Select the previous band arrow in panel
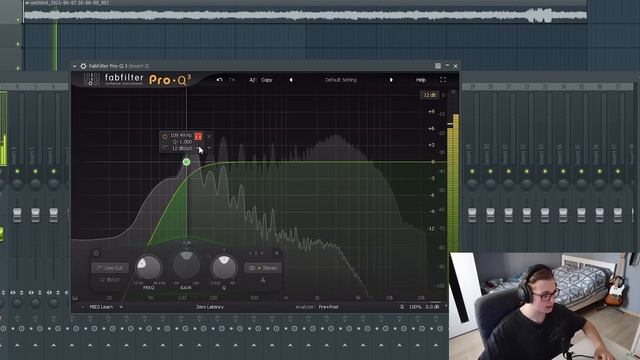Screen dimensions: 640x360 click(x=251, y=253)
